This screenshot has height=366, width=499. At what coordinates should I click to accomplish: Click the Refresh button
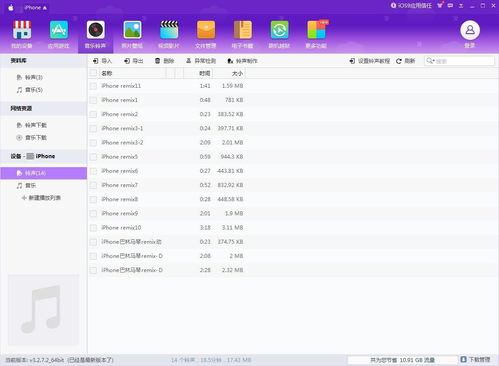point(406,61)
